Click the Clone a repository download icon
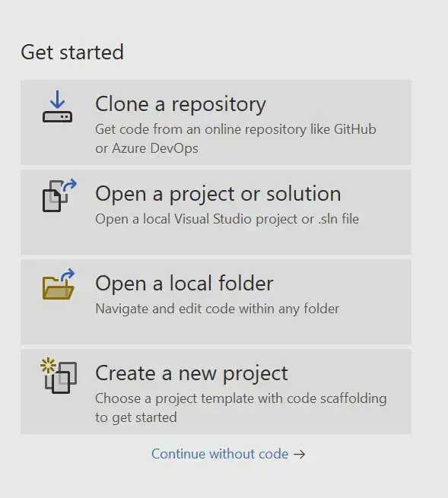Viewport: 448px width, 498px height. click(58, 106)
